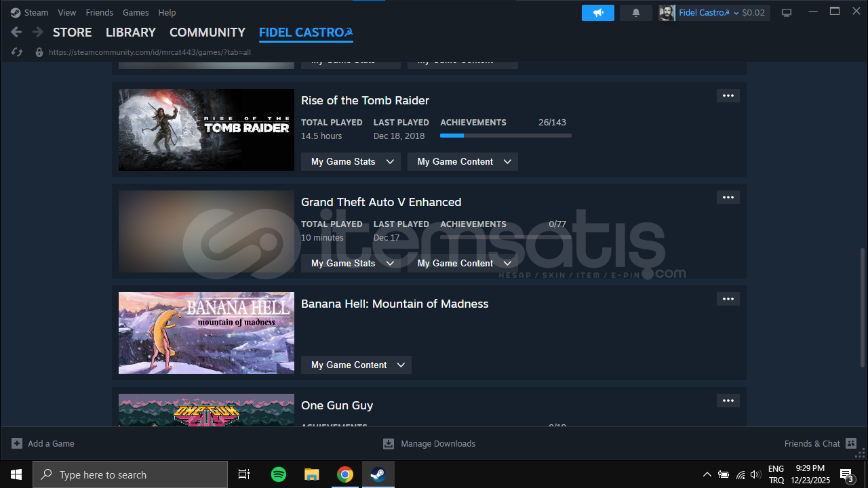Open network settings from tray icon
This screenshot has width=868, height=488.
click(x=740, y=474)
